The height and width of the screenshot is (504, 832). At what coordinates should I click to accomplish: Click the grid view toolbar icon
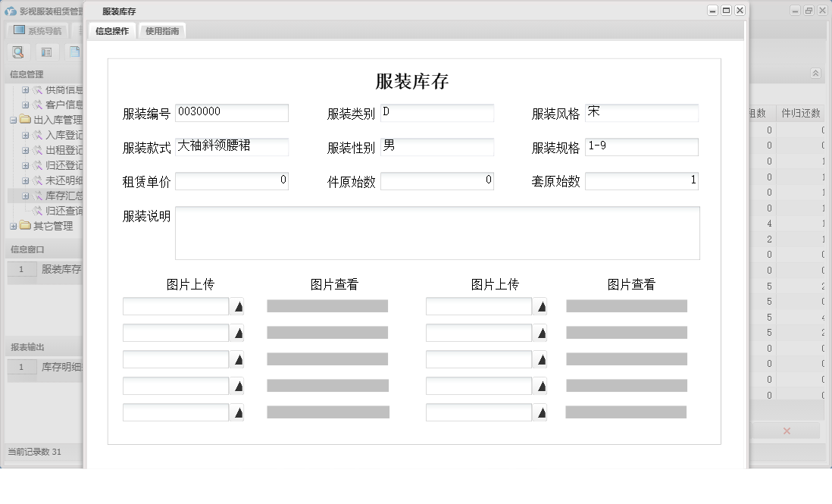(47, 52)
